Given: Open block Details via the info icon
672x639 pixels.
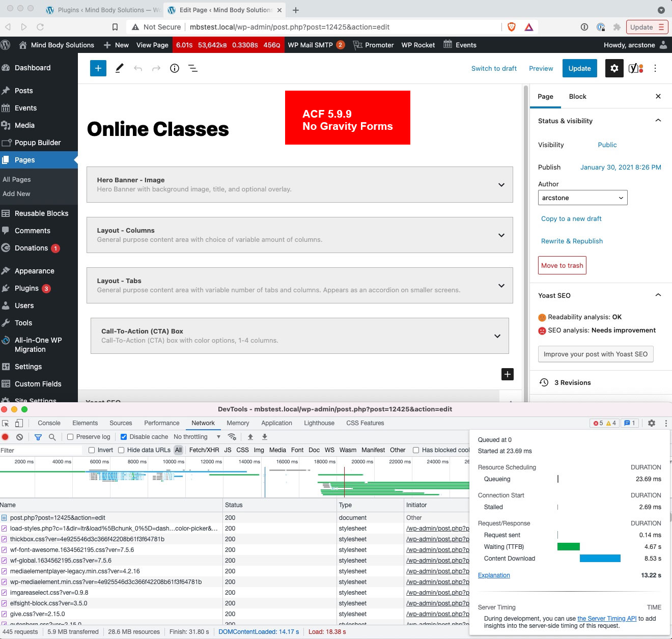Looking at the screenshot, I should [174, 68].
